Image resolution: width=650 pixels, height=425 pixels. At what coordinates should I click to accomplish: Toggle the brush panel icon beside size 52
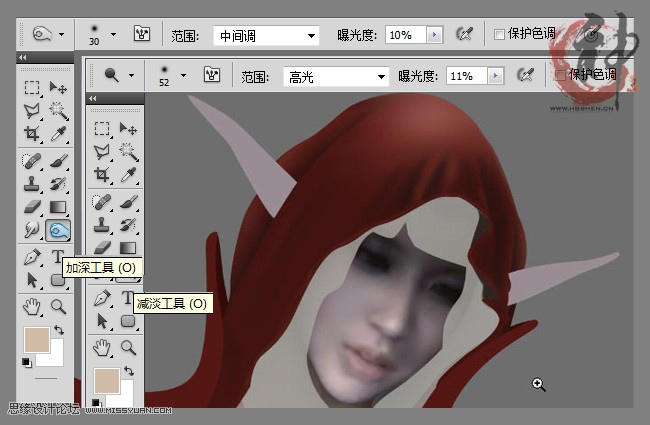(212, 75)
